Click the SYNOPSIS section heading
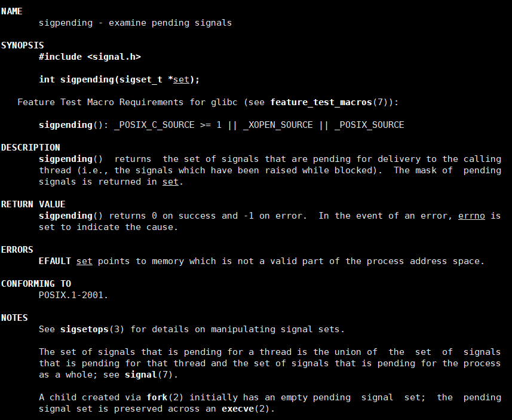 point(23,45)
